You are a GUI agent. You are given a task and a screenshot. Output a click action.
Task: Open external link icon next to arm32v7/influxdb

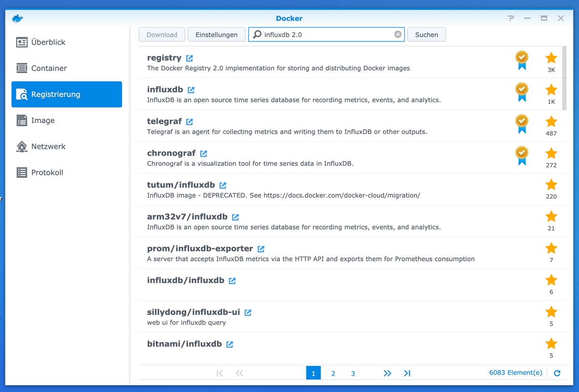pyautogui.click(x=235, y=217)
